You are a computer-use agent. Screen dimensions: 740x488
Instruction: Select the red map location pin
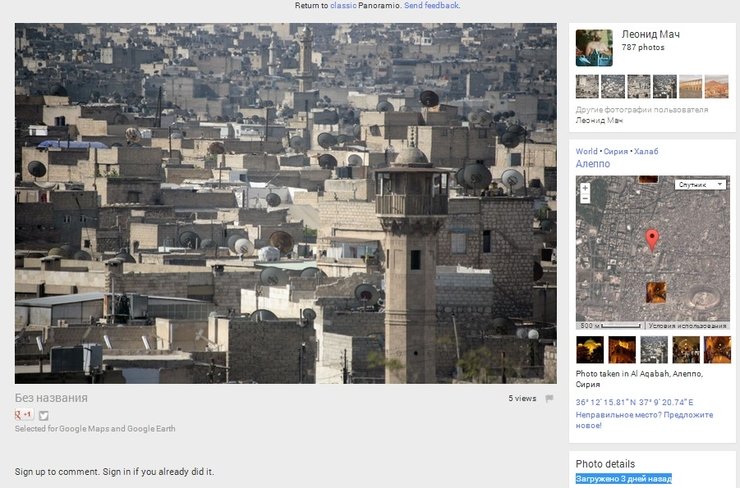pyautogui.click(x=652, y=240)
